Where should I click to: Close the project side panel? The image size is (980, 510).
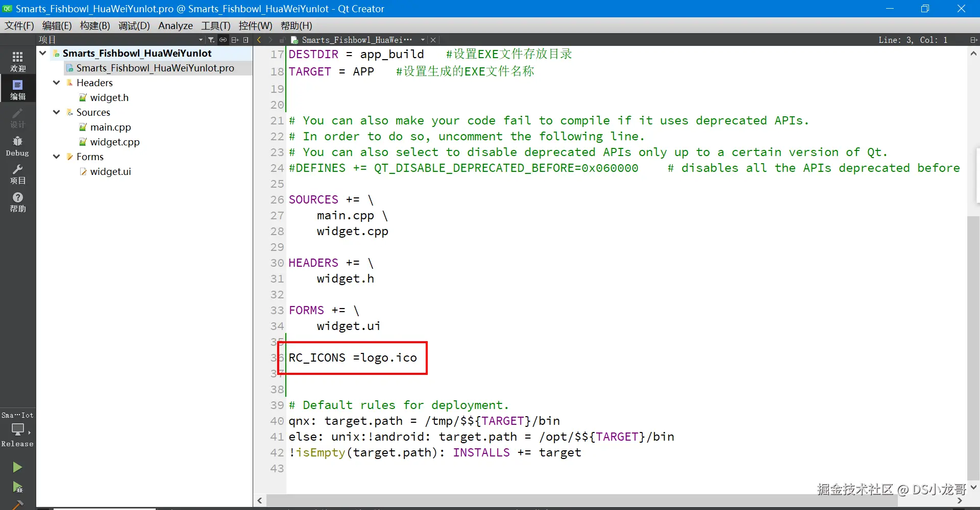(x=246, y=40)
